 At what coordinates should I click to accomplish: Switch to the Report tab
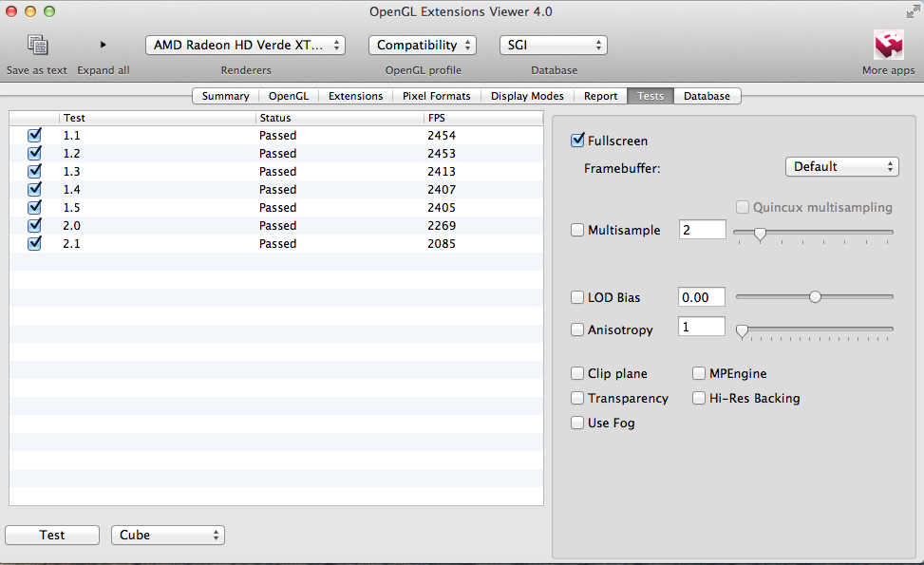600,96
